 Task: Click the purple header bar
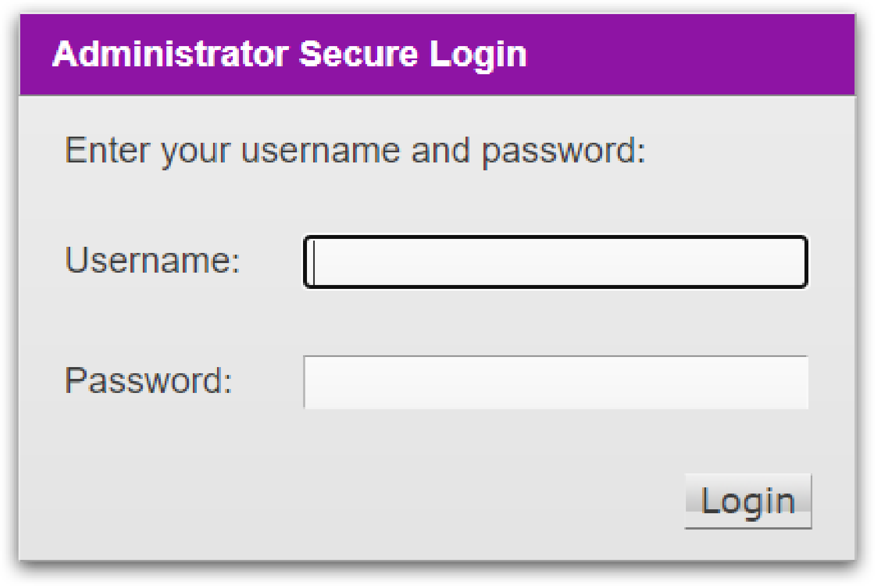675,55
